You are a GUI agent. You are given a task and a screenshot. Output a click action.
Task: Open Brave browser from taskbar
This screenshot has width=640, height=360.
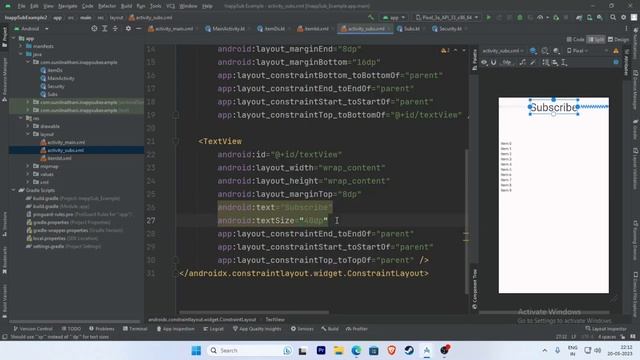tap(391, 350)
